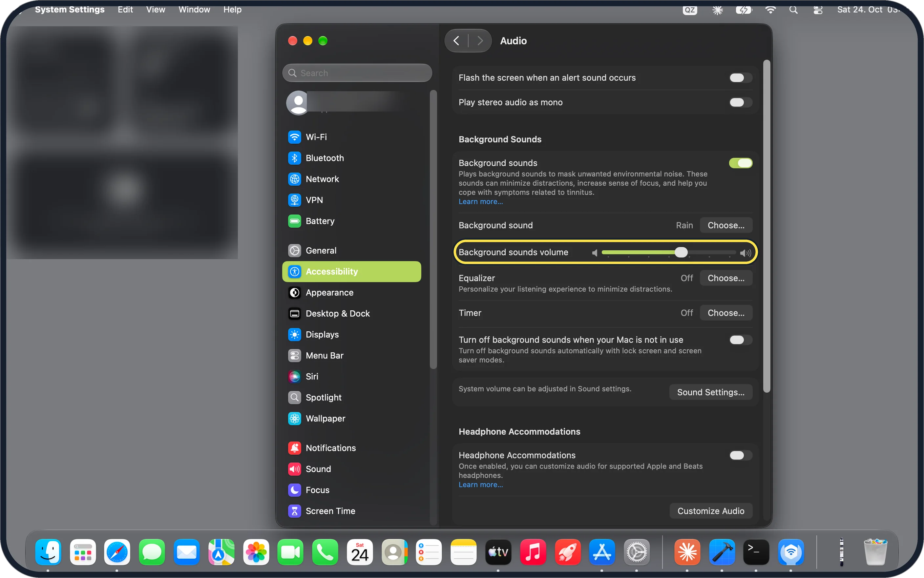
Task: Enable Headphone Accommodations switch
Action: point(741,455)
